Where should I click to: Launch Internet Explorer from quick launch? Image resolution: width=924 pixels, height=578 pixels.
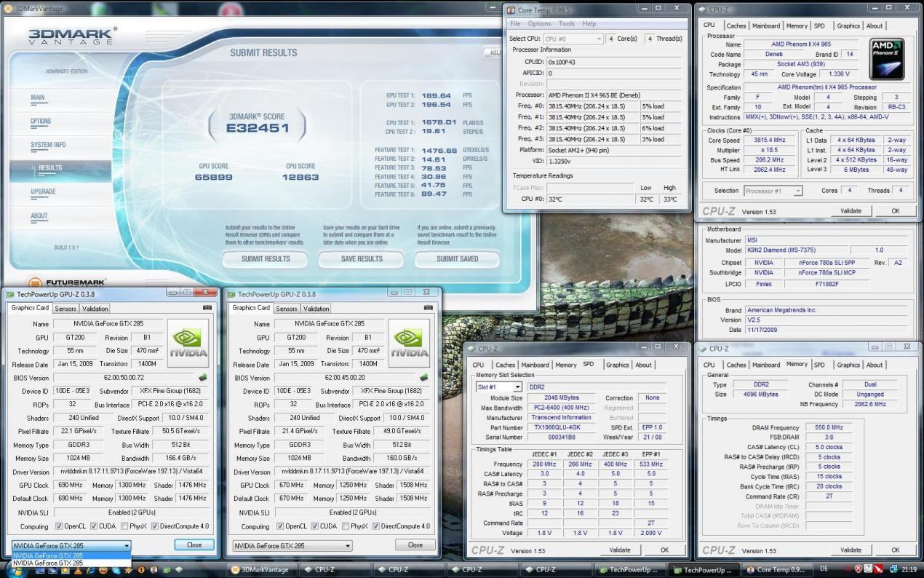(89, 570)
